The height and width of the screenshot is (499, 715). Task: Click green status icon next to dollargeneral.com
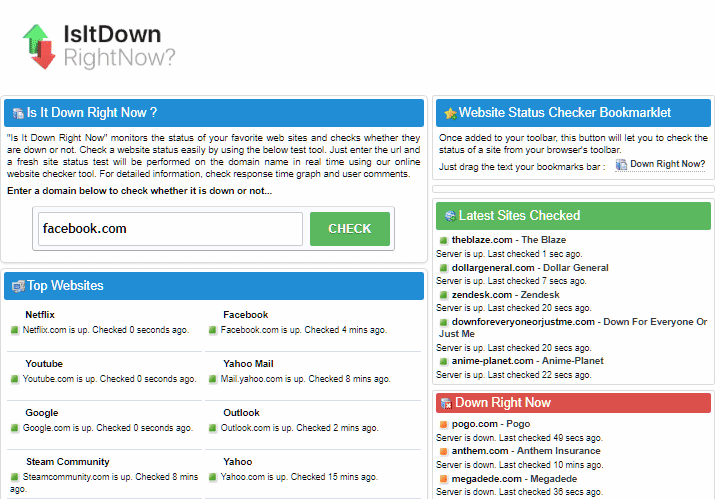[x=443, y=268]
